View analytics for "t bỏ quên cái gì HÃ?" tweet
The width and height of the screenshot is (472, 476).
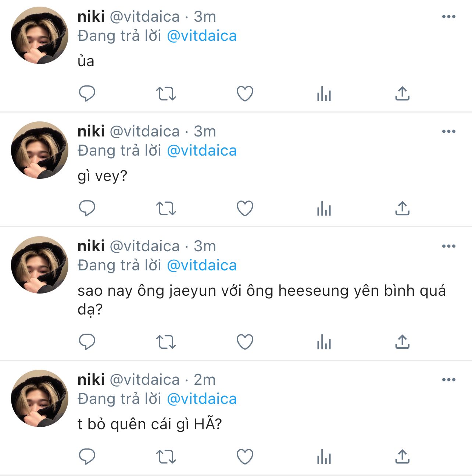click(324, 457)
